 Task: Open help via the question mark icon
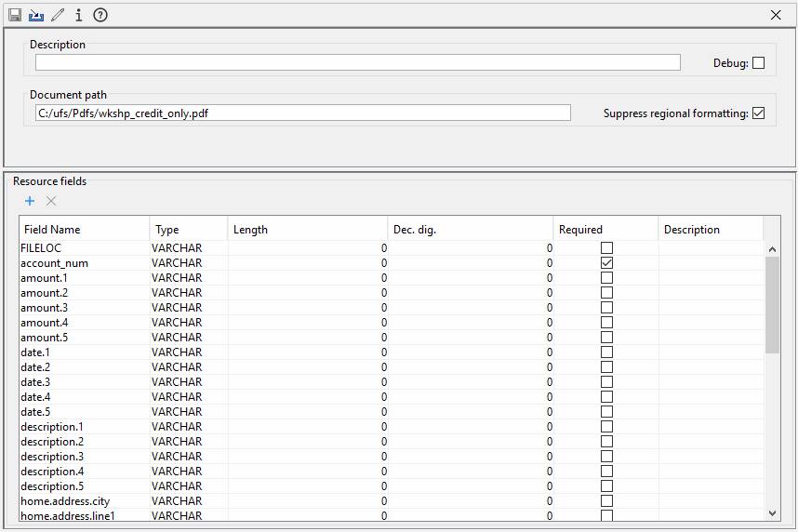(100, 15)
